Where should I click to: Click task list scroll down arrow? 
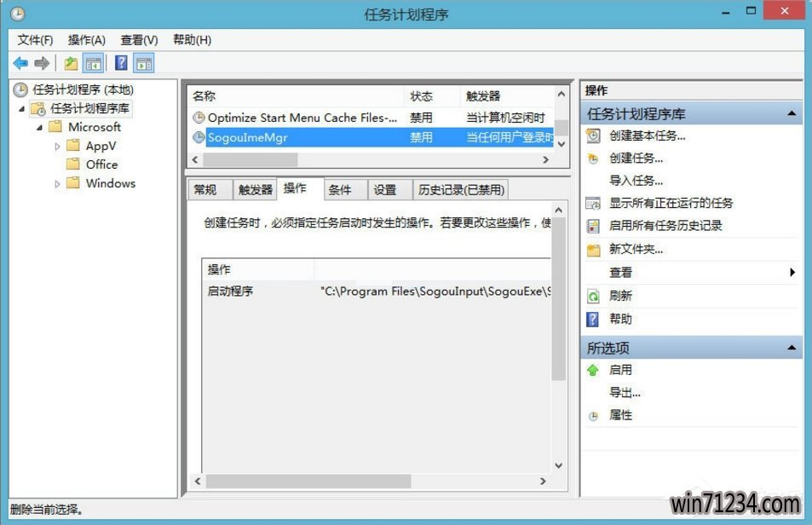click(561, 144)
